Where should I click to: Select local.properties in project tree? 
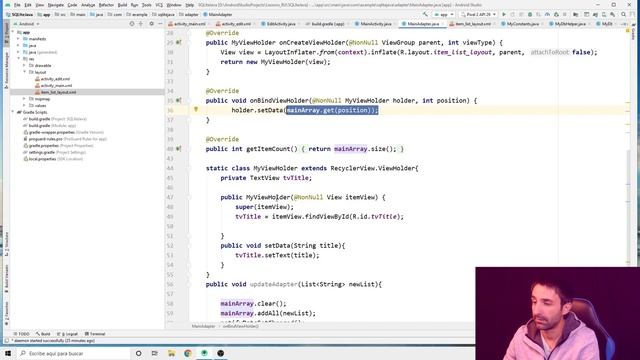tap(53, 159)
